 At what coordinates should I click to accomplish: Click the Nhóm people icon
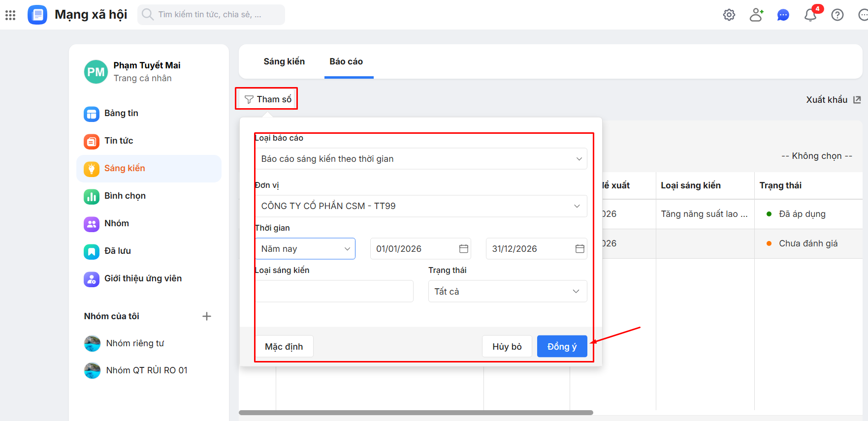(x=92, y=224)
